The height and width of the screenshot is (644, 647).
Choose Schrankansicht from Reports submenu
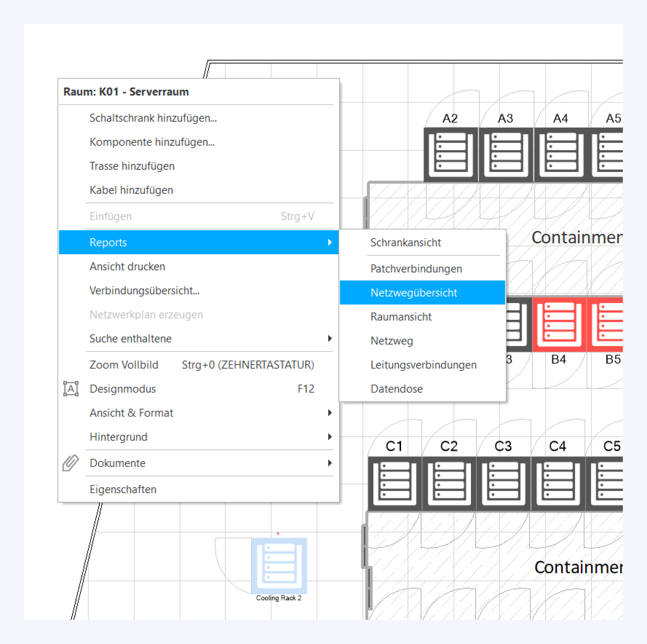[x=405, y=242]
